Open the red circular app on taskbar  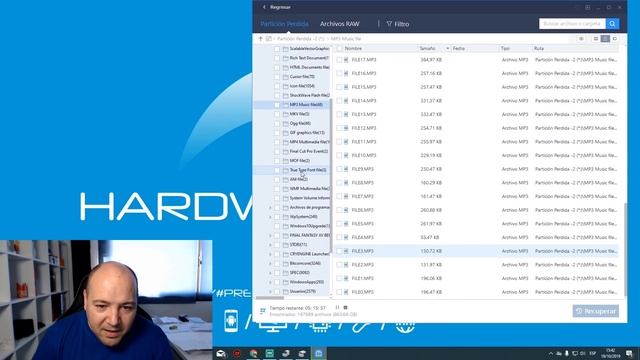click(x=237, y=353)
